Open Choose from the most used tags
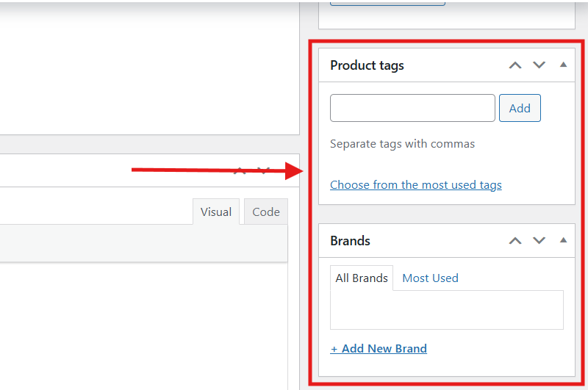The image size is (588, 390). [x=416, y=184]
